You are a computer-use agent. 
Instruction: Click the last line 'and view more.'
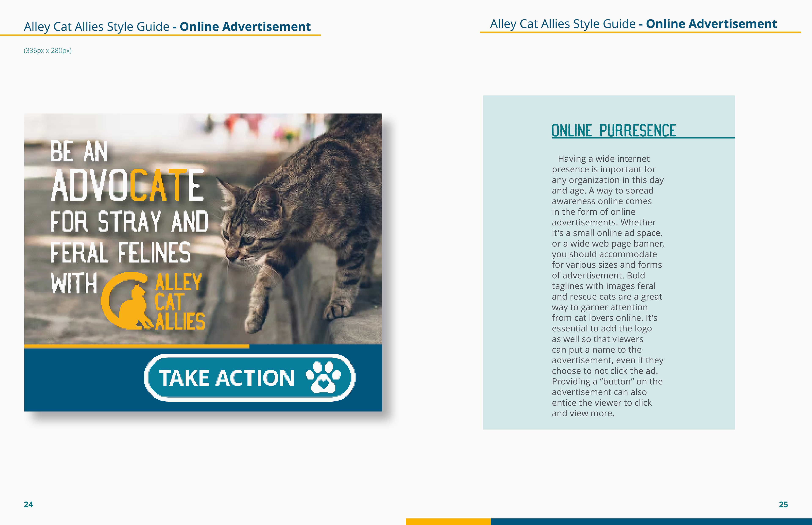[583, 413]
